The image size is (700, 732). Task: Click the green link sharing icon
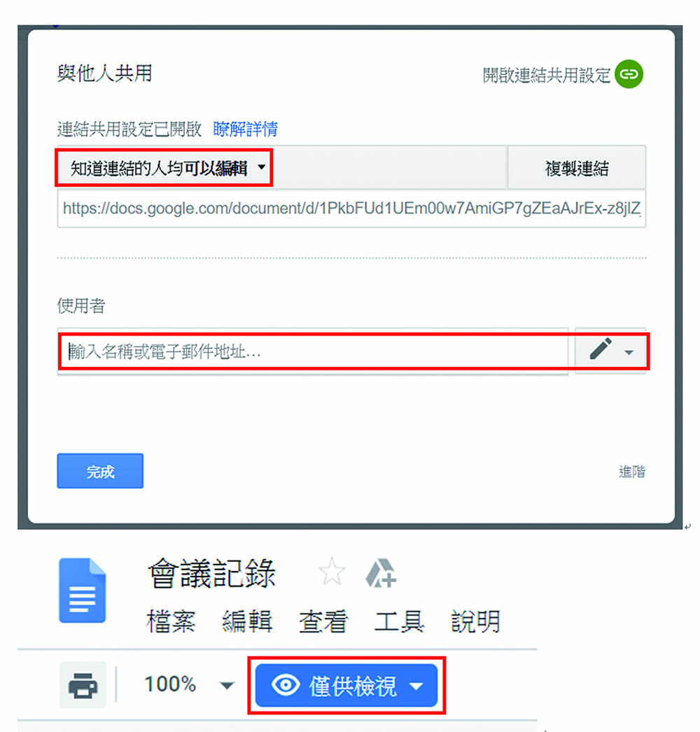coord(629,74)
